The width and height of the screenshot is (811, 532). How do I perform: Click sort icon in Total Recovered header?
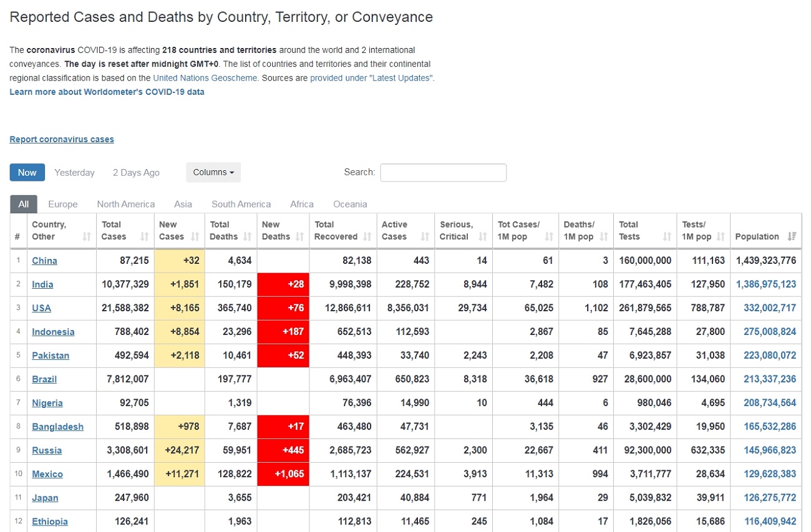click(x=367, y=237)
